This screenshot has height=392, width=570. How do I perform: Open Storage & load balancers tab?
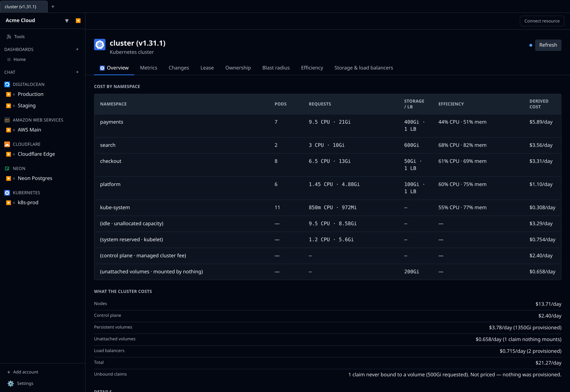click(364, 68)
